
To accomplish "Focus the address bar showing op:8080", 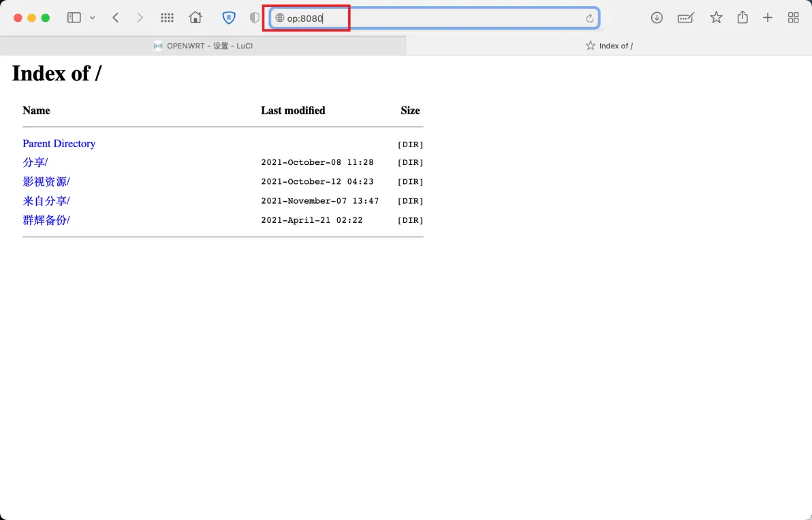I will click(x=434, y=18).
